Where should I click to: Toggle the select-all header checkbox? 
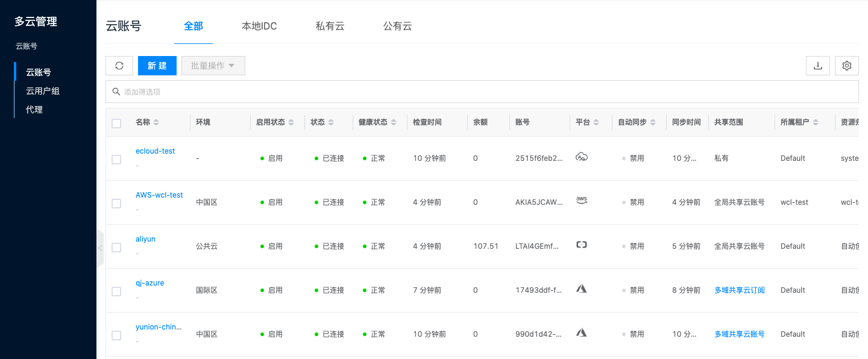pos(116,123)
